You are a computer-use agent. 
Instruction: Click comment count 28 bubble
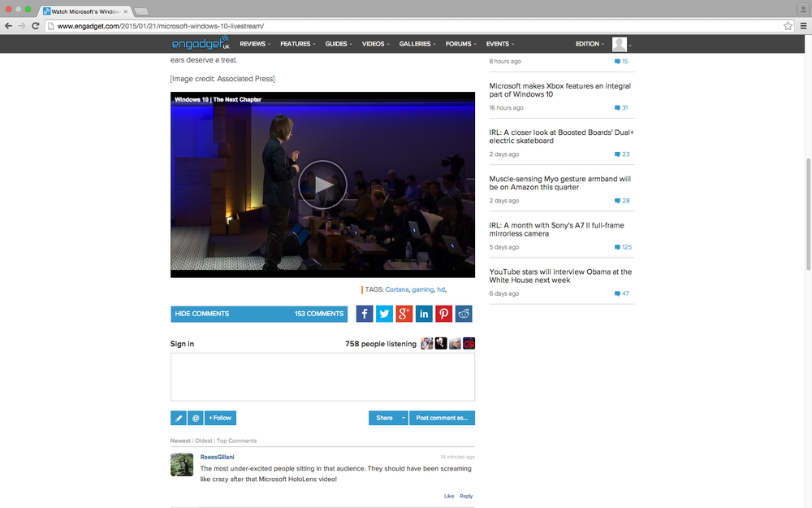click(x=622, y=201)
